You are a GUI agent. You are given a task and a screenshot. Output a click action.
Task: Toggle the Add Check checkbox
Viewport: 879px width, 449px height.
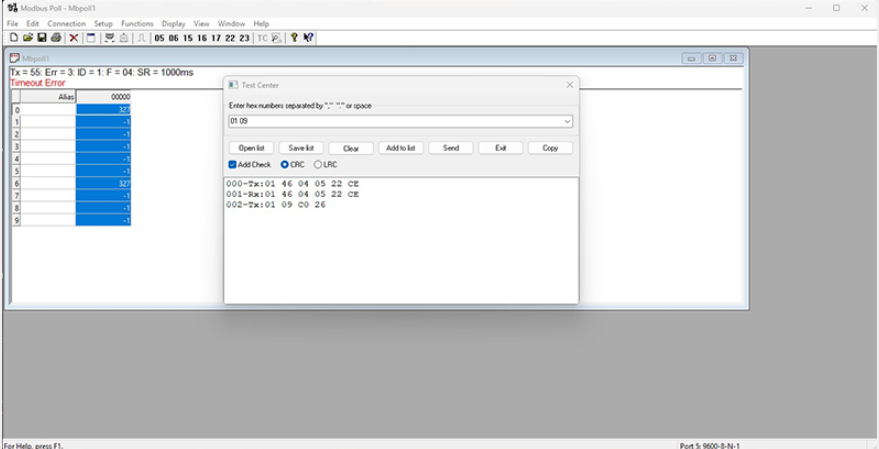tap(233, 164)
